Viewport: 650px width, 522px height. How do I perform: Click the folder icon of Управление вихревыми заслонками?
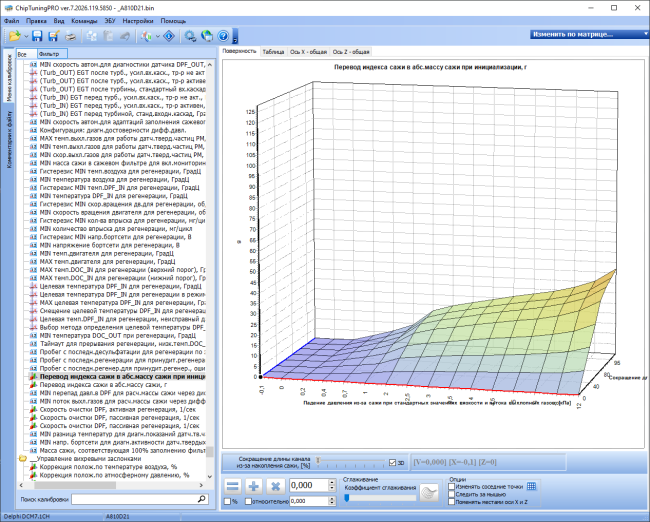23,459
